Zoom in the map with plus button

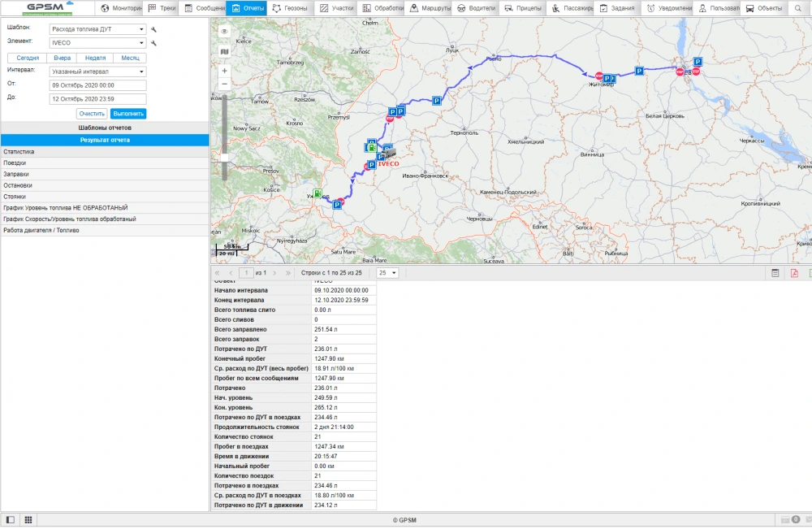(x=224, y=71)
